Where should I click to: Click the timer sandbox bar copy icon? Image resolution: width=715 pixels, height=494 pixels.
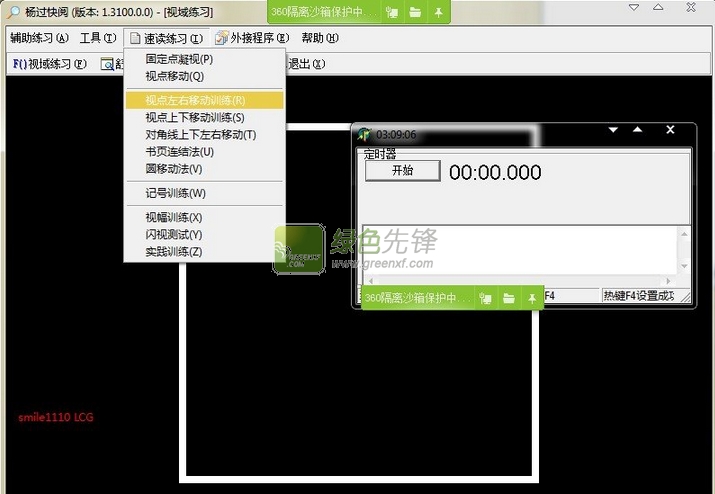[x=486, y=298]
